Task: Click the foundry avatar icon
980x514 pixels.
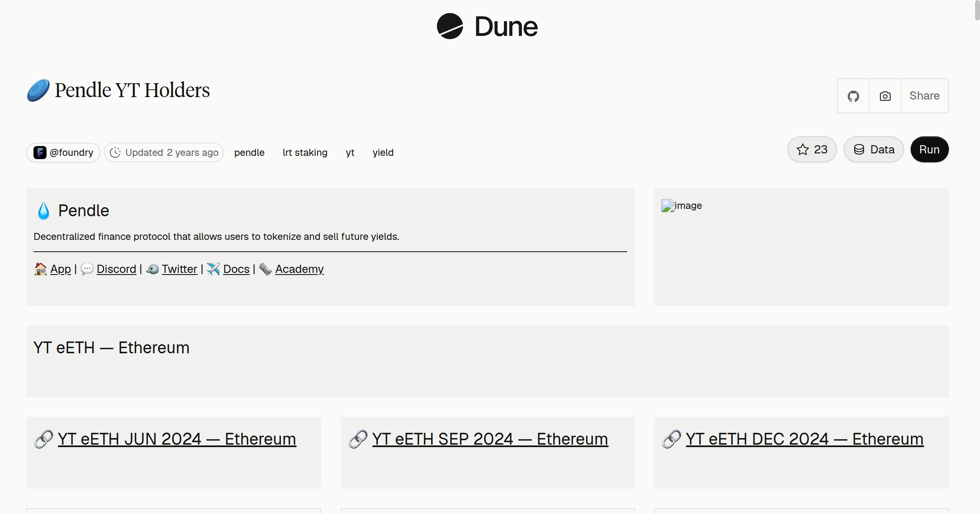Action: 40,153
